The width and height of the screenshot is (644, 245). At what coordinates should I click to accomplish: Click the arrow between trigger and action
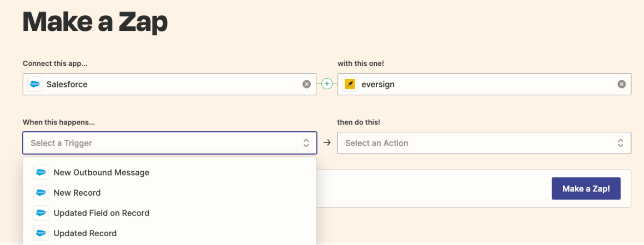tap(327, 143)
